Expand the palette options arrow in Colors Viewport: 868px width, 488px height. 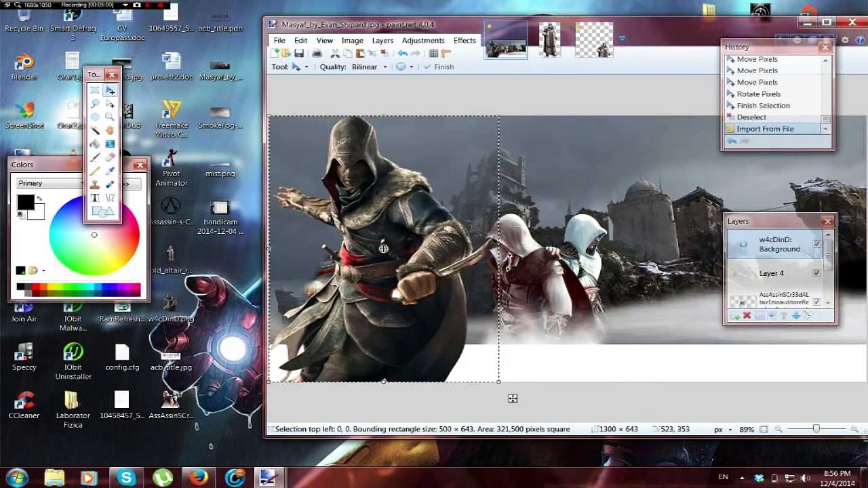click(43, 271)
